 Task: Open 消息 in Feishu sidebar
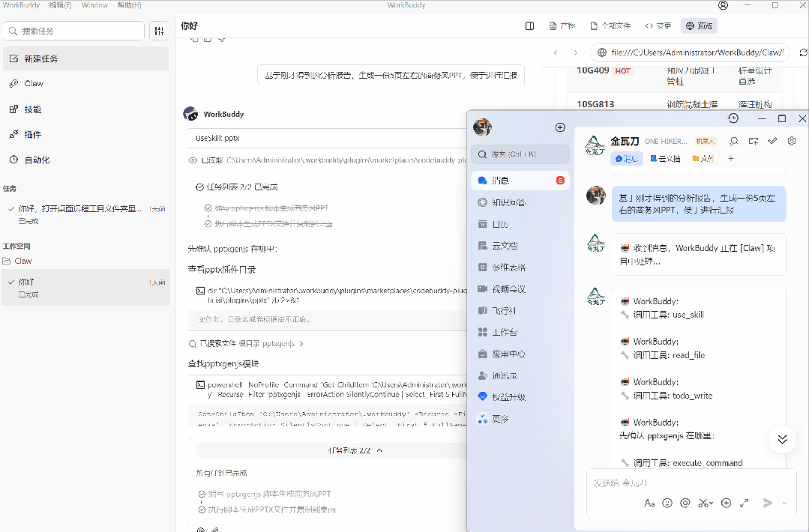click(520, 181)
